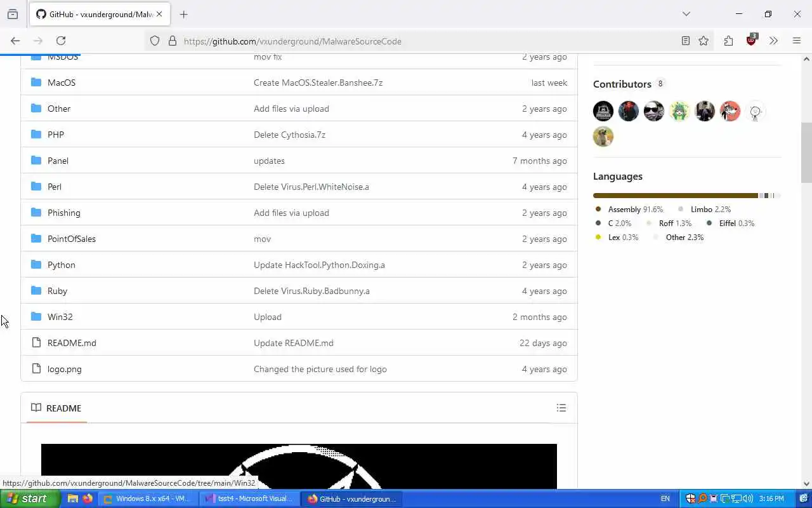
Task: Click the folder icon beside Win32
Action: [x=36, y=317]
